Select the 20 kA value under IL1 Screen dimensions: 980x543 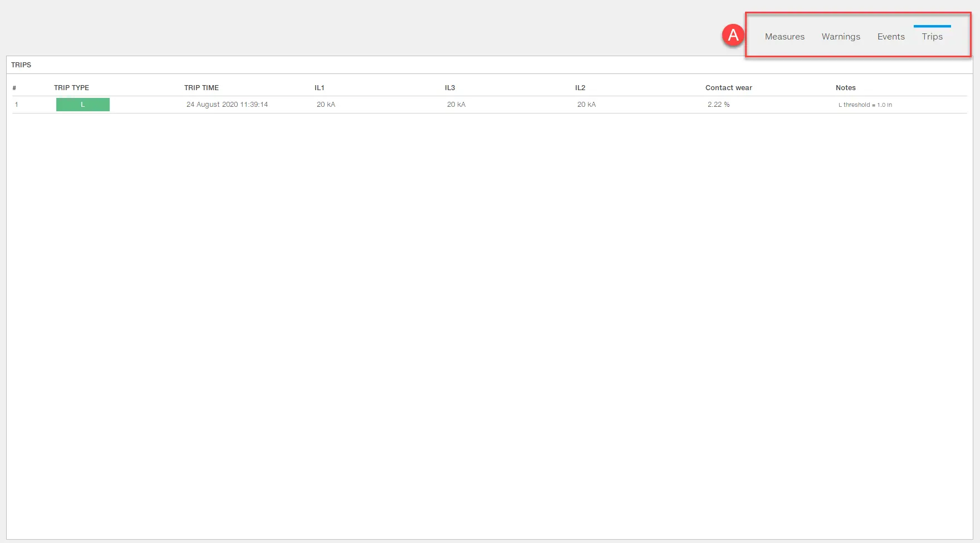pos(326,105)
